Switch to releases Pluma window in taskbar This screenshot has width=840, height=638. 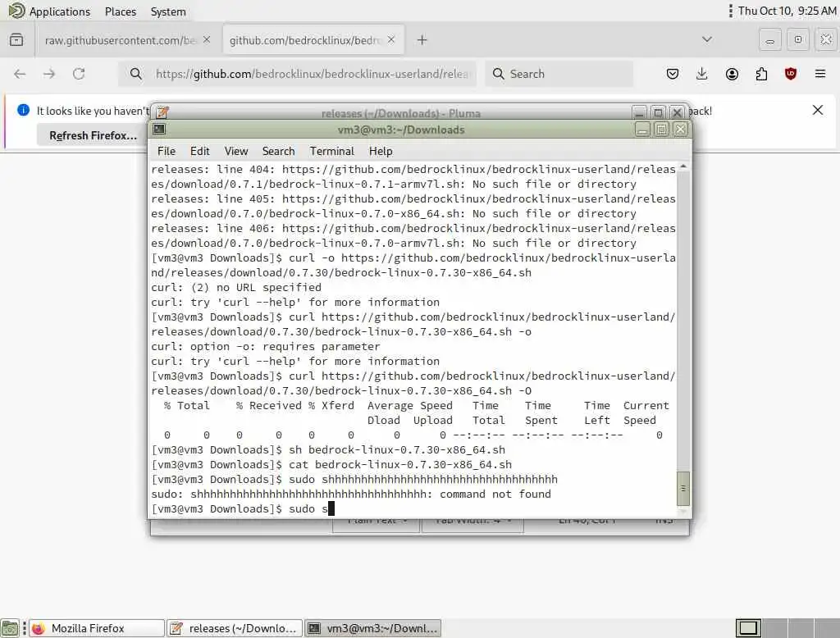(235, 628)
